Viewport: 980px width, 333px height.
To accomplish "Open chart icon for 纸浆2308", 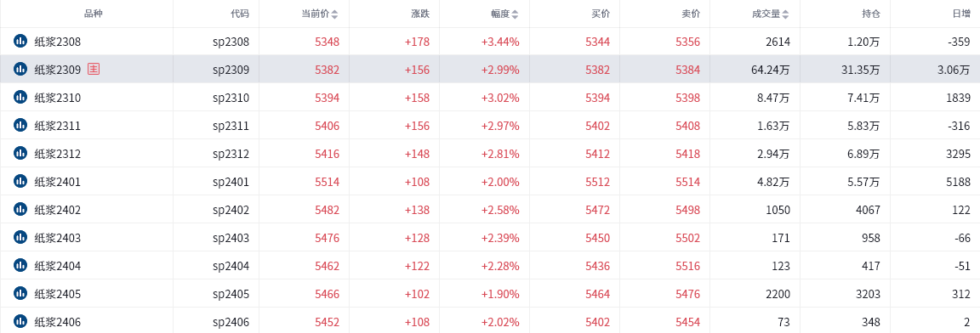I will click(20, 41).
